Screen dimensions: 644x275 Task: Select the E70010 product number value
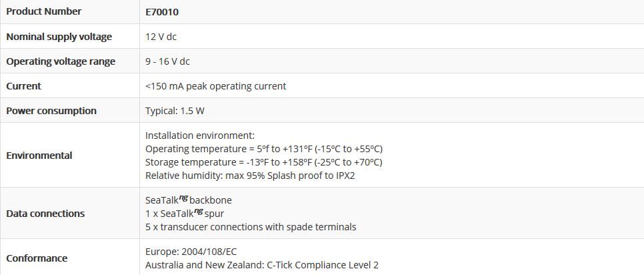(162, 12)
